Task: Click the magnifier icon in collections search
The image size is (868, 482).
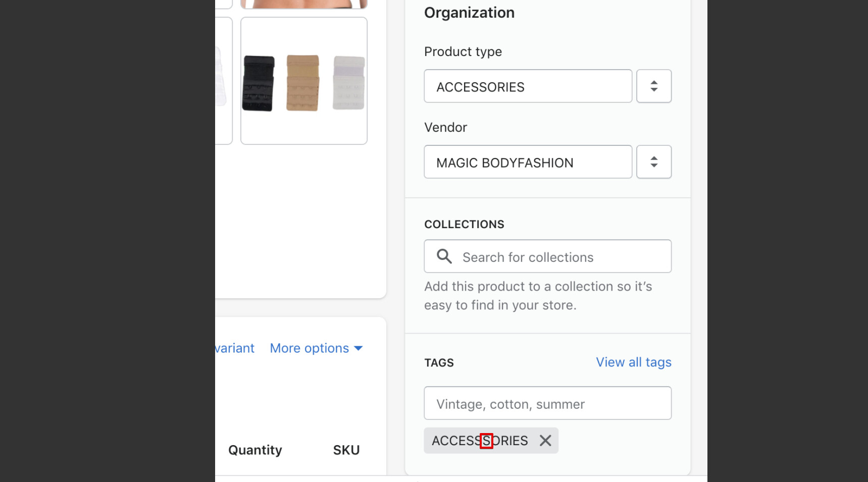Action: [444, 256]
